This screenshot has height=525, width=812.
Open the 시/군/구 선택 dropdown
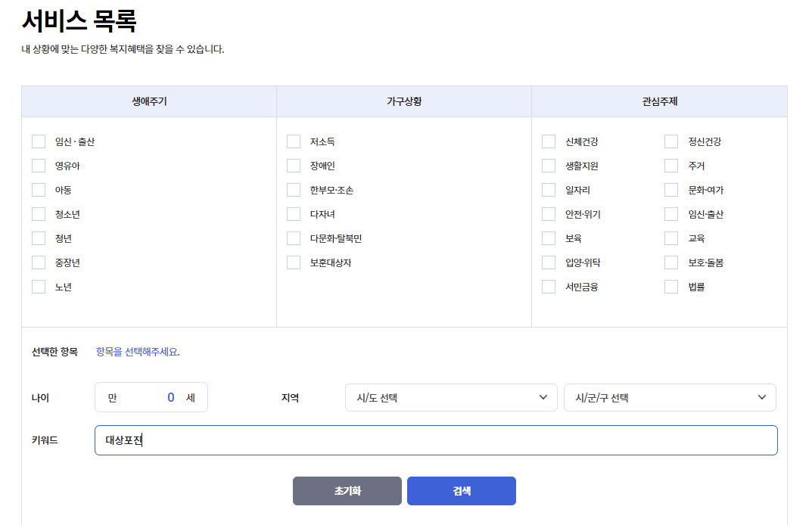(x=670, y=398)
